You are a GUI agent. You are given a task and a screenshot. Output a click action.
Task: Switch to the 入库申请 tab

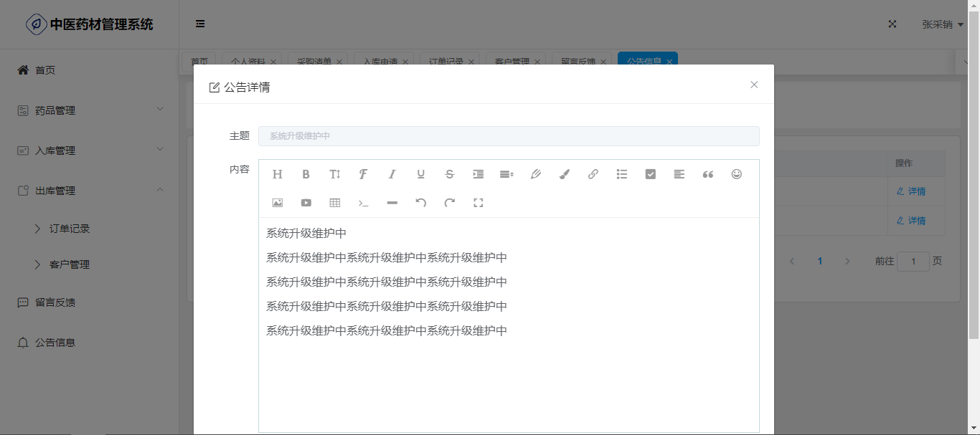point(380,62)
